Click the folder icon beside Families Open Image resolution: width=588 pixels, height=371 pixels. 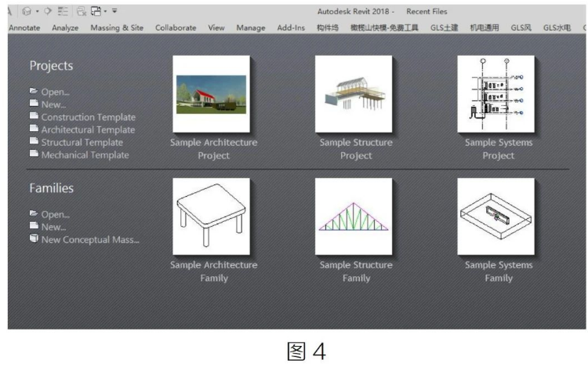click(34, 213)
